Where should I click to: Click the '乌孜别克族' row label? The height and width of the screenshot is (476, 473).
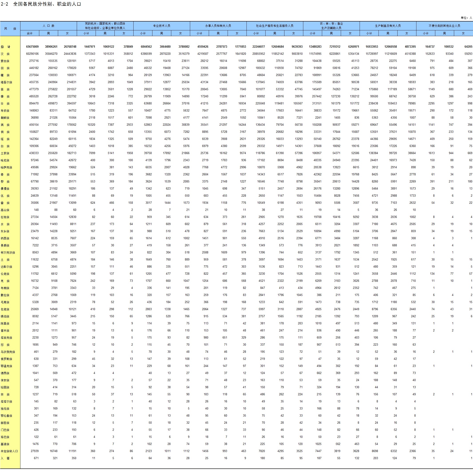coord(8,352)
